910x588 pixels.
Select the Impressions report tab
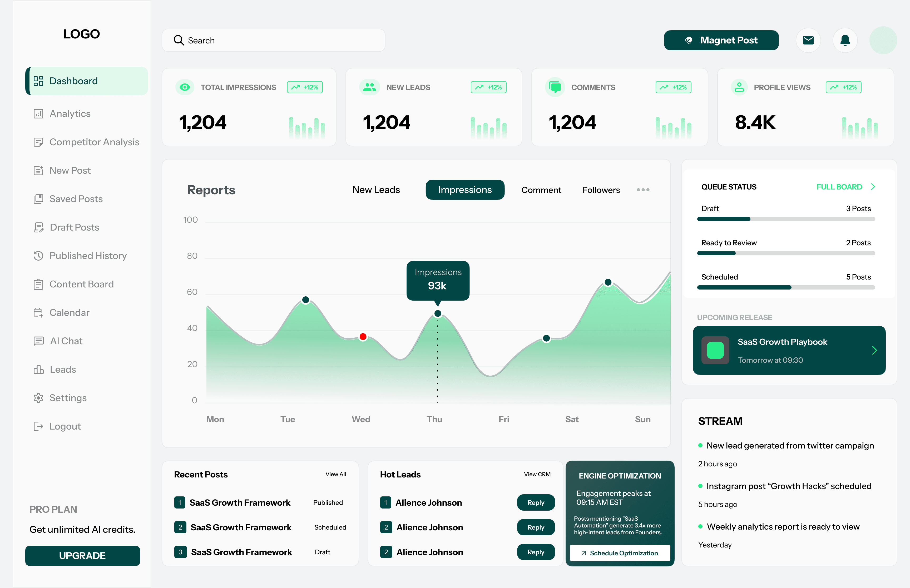tap(465, 190)
